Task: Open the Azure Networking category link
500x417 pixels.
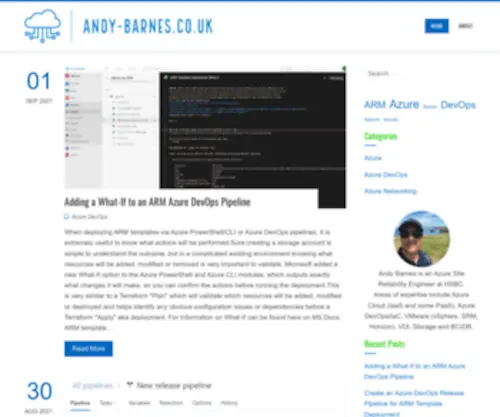Action: (x=390, y=191)
